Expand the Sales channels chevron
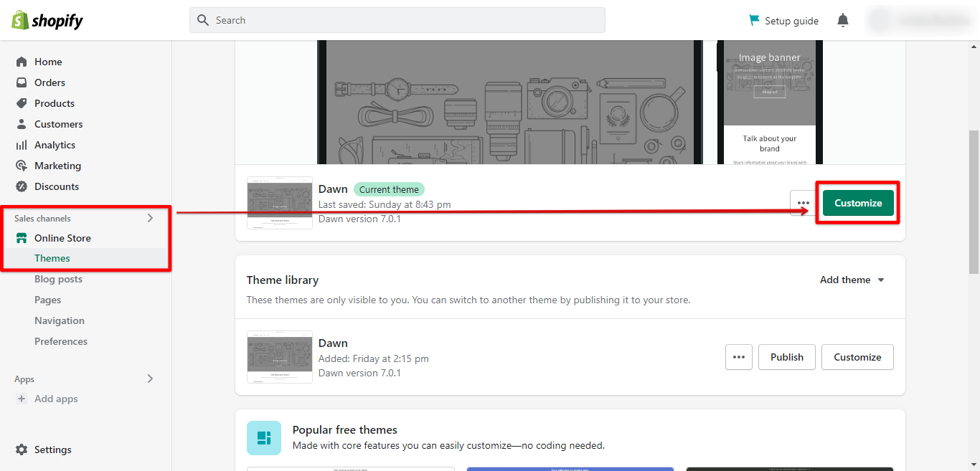Image resolution: width=980 pixels, height=471 pixels. [x=150, y=218]
